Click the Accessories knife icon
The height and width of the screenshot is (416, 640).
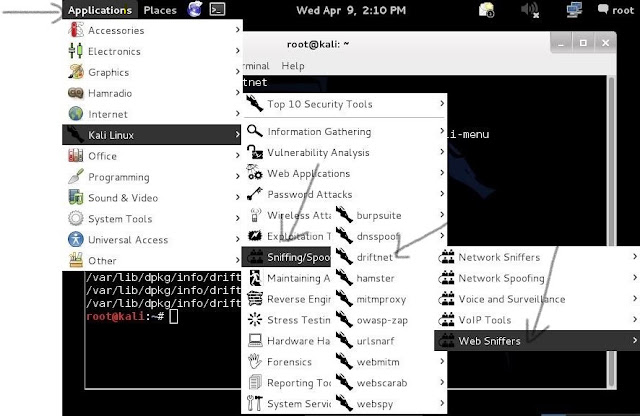tap(76, 30)
